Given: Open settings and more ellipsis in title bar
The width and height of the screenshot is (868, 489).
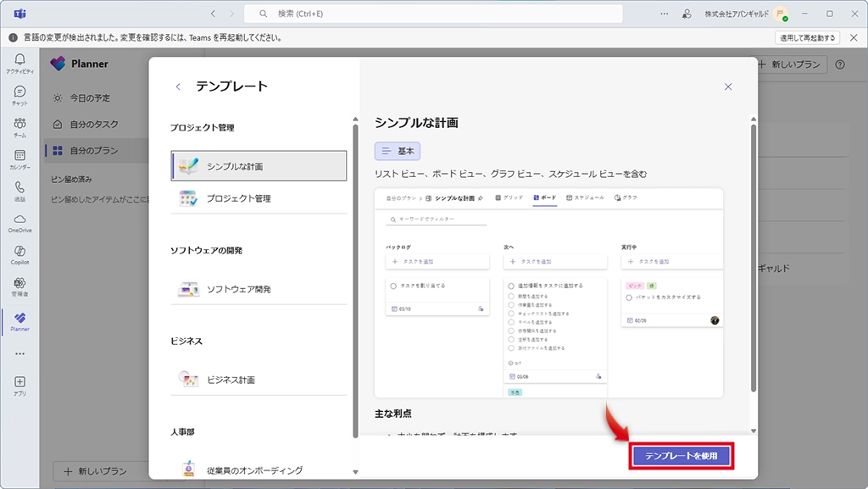Looking at the screenshot, I should click(665, 14).
